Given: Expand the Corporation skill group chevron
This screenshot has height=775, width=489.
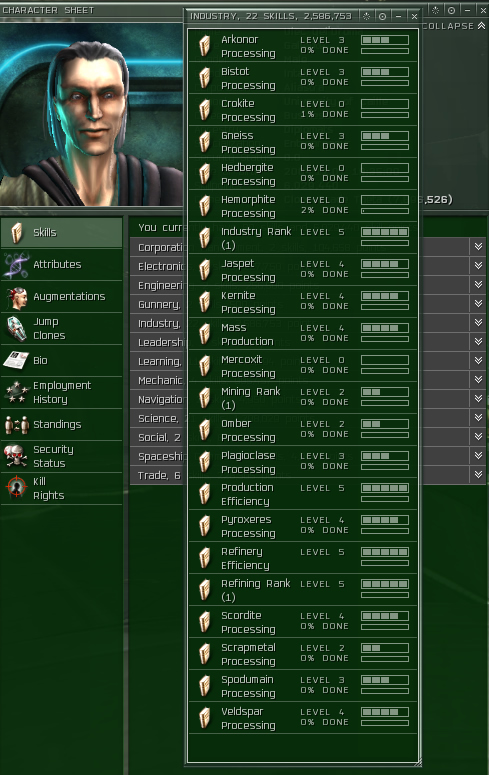Looking at the screenshot, I should tap(478, 247).
